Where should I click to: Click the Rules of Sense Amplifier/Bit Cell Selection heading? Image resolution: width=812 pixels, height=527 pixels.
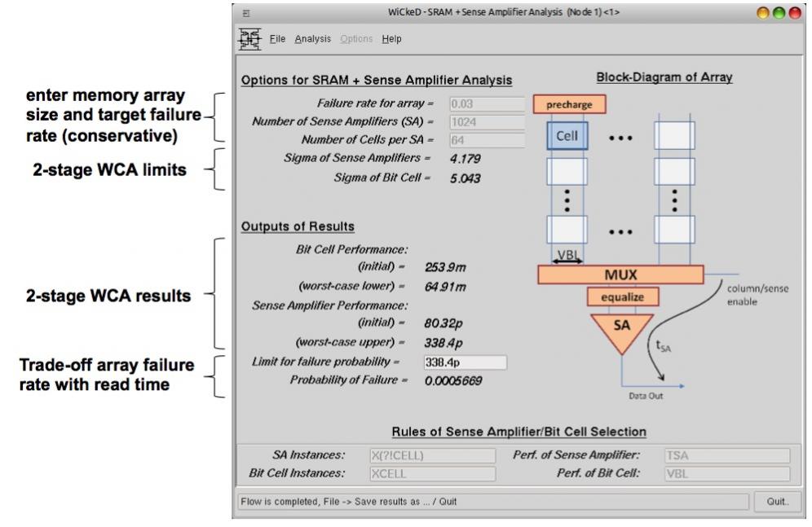519,432
